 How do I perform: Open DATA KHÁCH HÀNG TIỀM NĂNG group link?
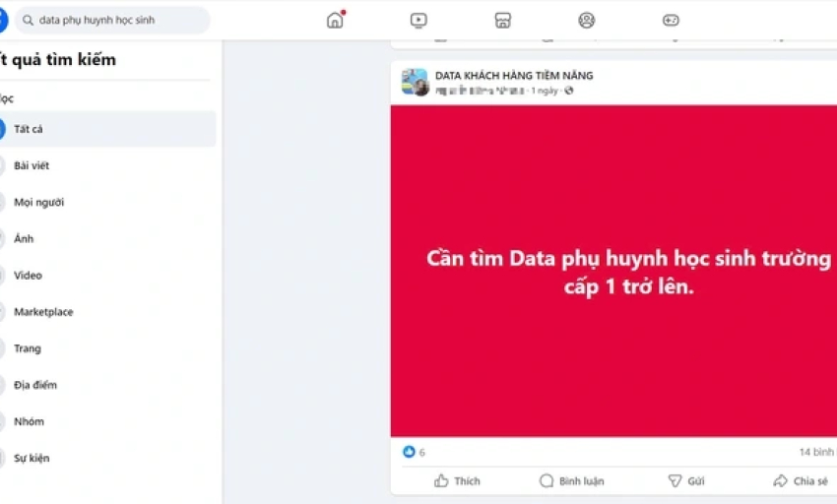[x=514, y=76]
